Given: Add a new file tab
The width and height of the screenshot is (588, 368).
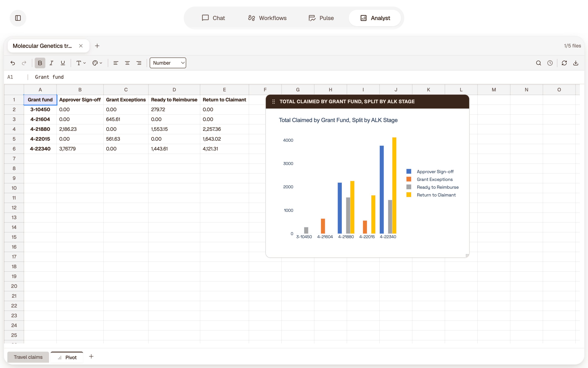Looking at the screenshot, I should coord(97,46).
